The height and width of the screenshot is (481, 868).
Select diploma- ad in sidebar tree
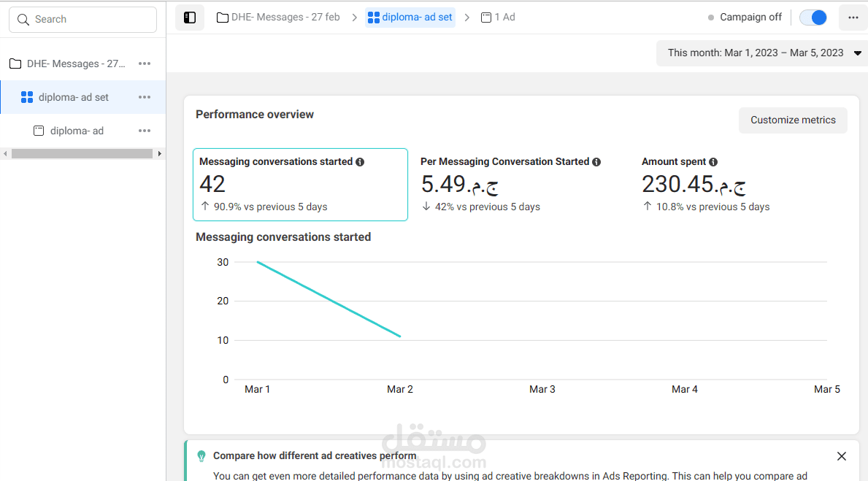tap(77, 131)
